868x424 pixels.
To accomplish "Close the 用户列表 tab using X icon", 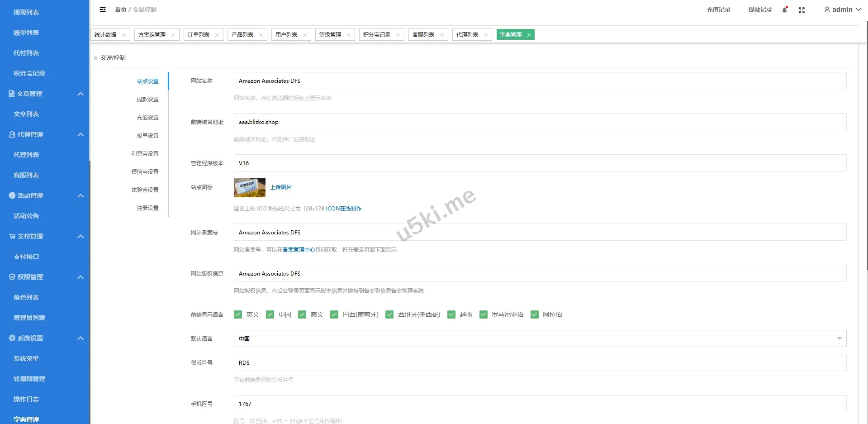I will 305,35.
